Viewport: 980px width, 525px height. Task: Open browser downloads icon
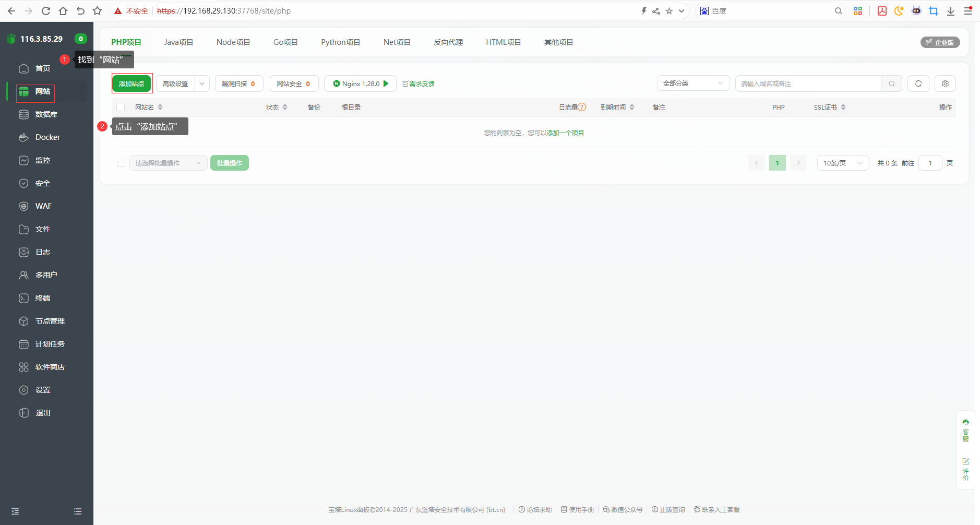(951, 11)
